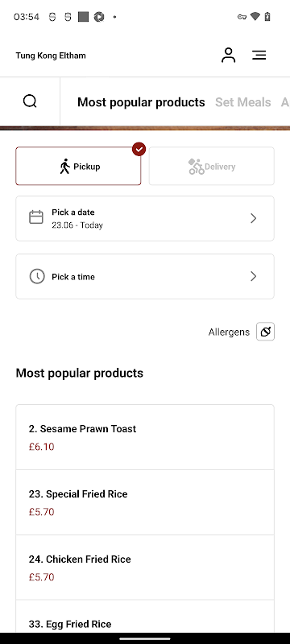Choose 24. Chicken Fried Rice item
The image size is (290, 644).
tap(145, 568)
